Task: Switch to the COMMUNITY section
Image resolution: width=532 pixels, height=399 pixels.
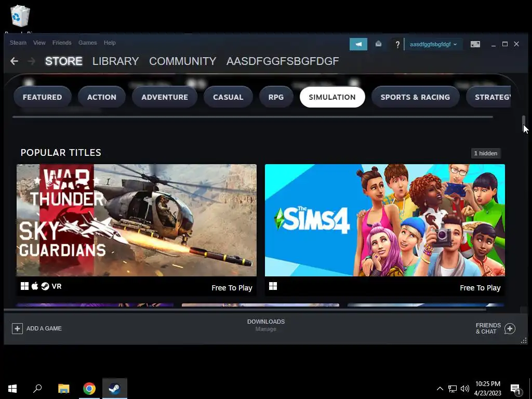Action: click(x=182, y=61)
